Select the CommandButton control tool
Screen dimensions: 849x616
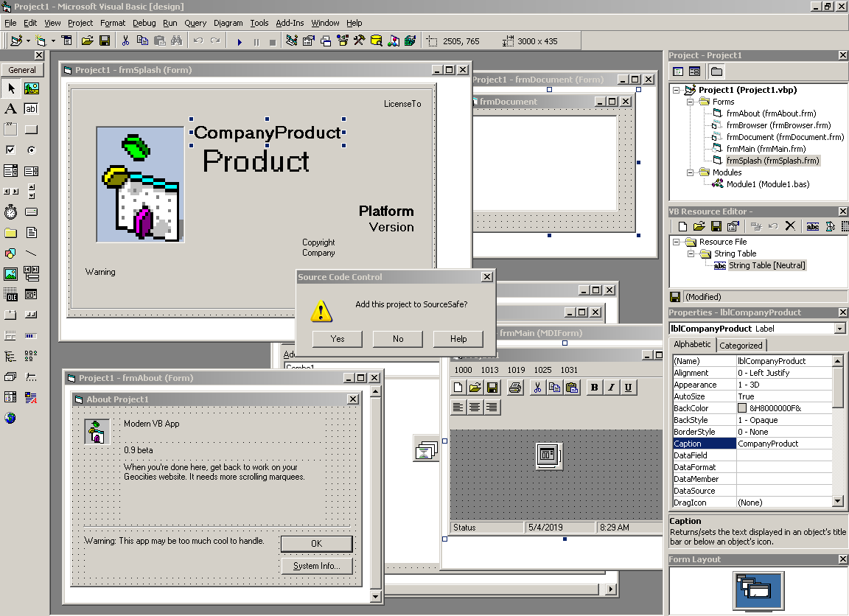click(x=32, y=130)
